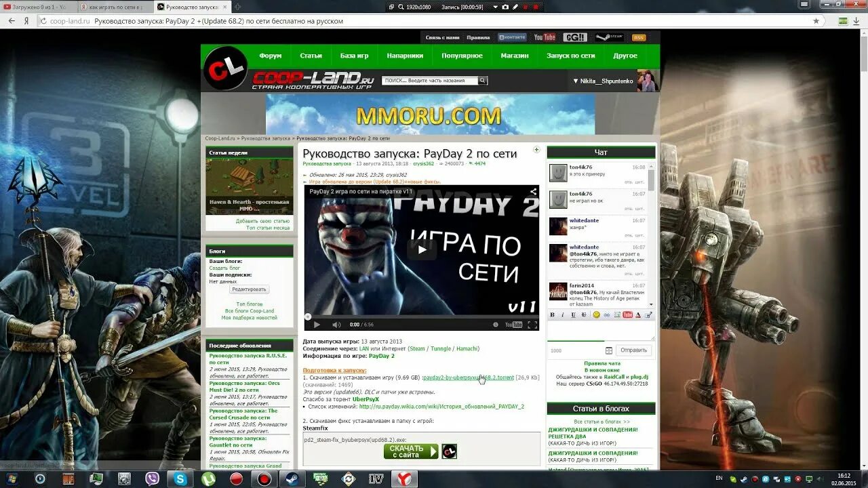
Task: Open Viber from the taskbar
Action: coord(152,479)
